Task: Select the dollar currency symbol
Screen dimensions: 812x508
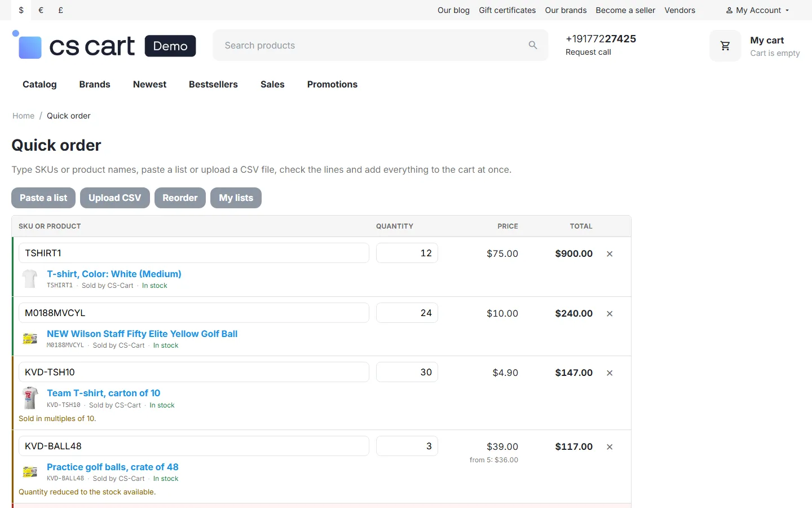Action: 21,10
